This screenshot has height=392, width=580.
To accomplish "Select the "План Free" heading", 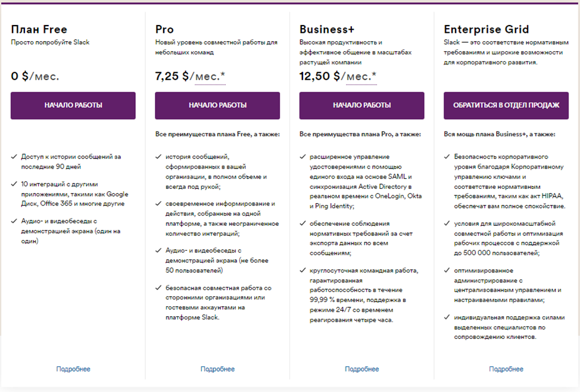I will (x=39, y=29).
